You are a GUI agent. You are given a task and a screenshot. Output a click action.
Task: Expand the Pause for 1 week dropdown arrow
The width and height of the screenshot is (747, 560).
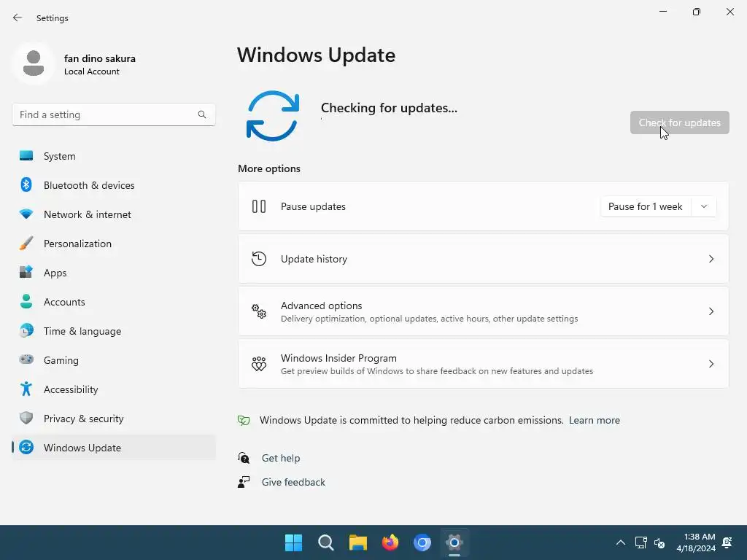(x=704, y=206)
